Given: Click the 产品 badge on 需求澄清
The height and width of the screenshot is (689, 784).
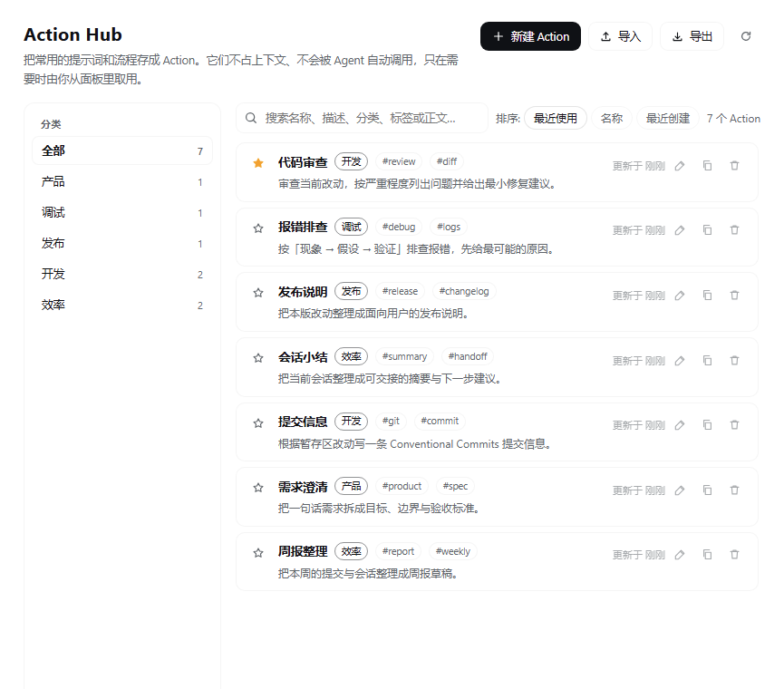Looking at the screenshot, I should (351, 486).
